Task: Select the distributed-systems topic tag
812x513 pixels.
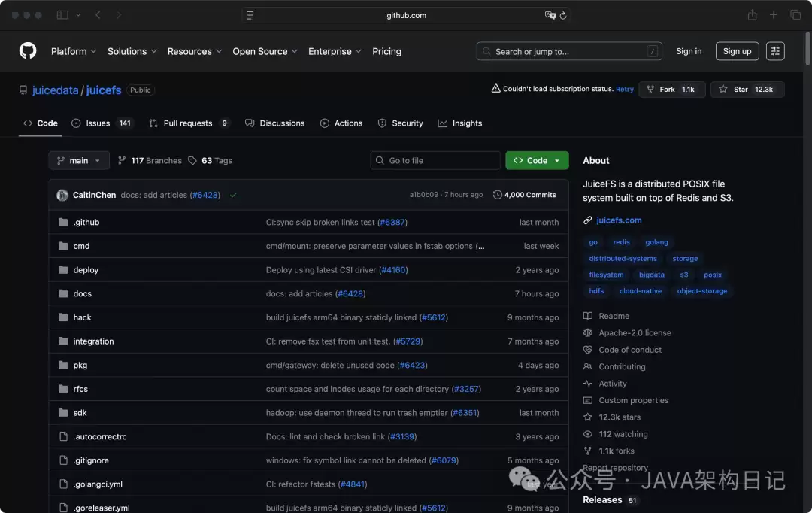Action: (623, 259)
